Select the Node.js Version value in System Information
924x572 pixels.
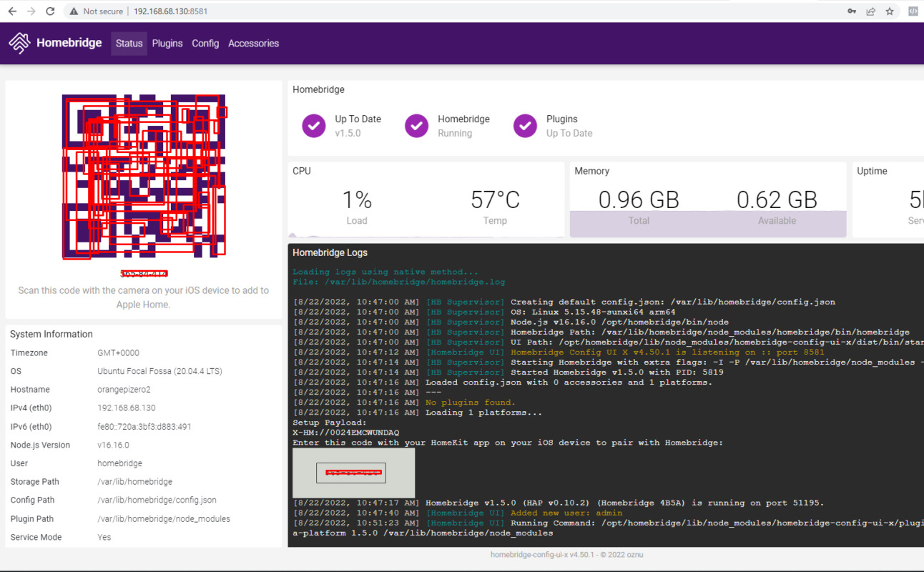click(x=114, y=445)
